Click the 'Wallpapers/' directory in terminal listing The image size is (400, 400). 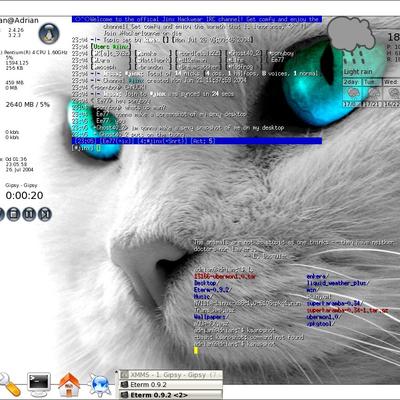coord(212,317)
